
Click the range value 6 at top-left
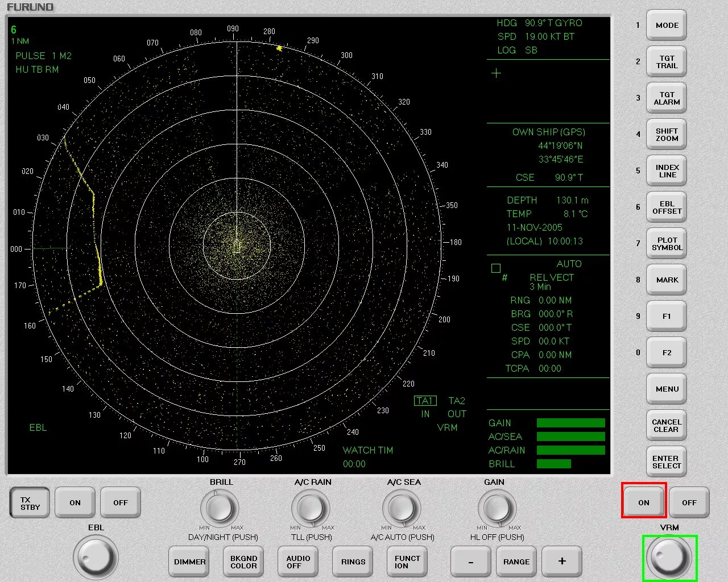[x=14, y=30]
